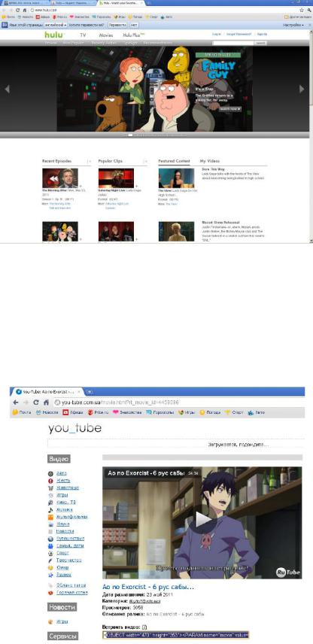Click the you-tube.com.ua address bar
The image size is (313, 644).
[x=178, y=402]
